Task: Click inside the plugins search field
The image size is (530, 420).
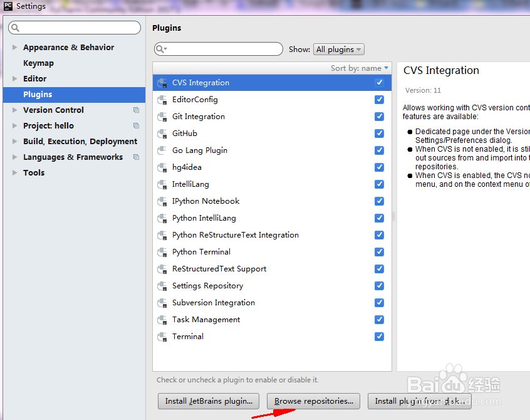Action: tap(219, 49)
